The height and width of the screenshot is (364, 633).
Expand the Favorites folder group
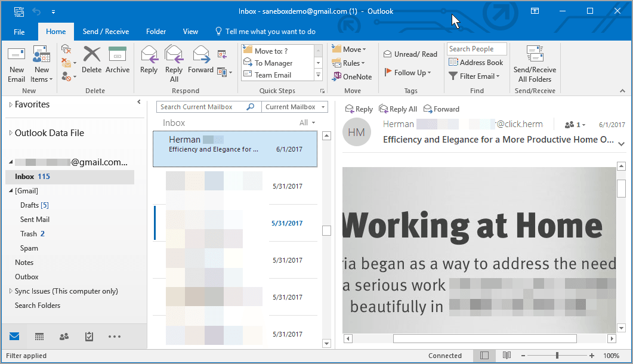click(x=11, y=104)
